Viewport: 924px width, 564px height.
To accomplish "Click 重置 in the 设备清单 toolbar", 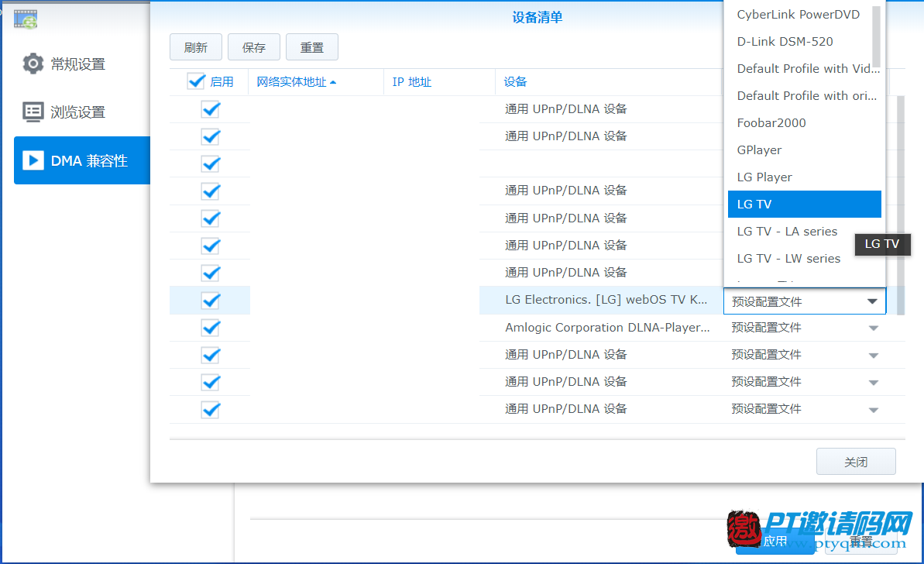I will (x=311, y=47).
